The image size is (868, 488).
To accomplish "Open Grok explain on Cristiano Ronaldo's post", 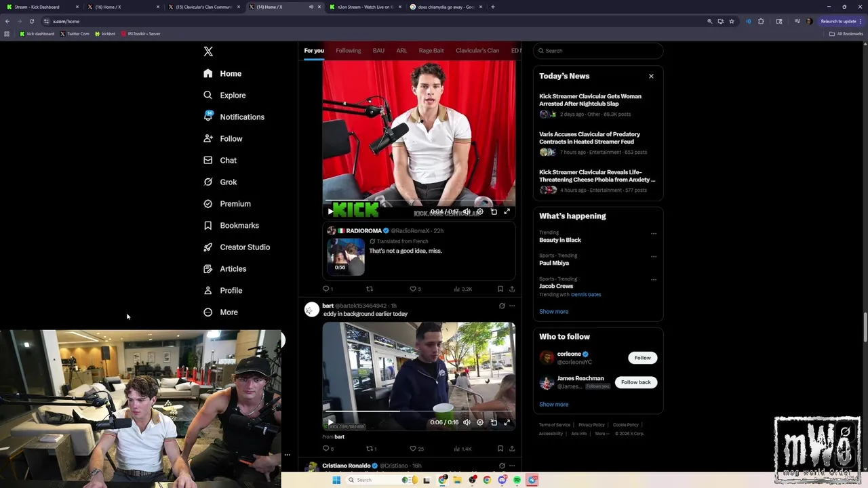I will pos(502,466).
